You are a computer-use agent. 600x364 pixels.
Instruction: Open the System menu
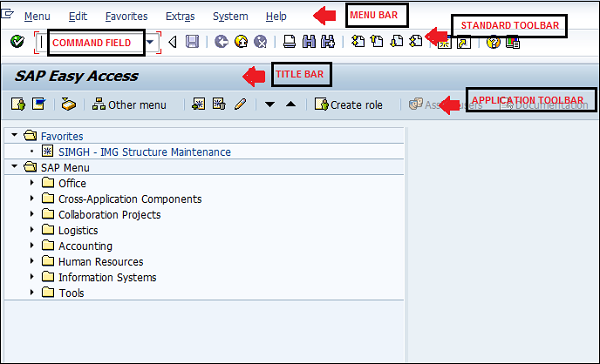pos(230,16)
